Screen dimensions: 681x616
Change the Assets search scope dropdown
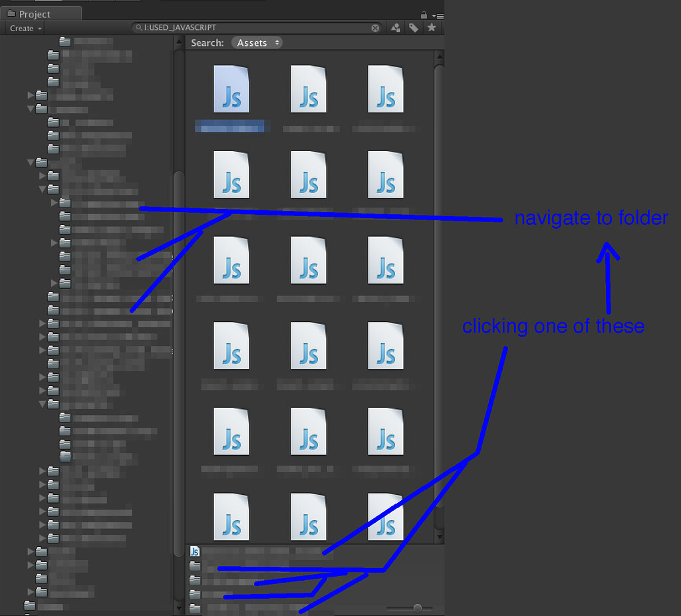click(x=257, y=42)
